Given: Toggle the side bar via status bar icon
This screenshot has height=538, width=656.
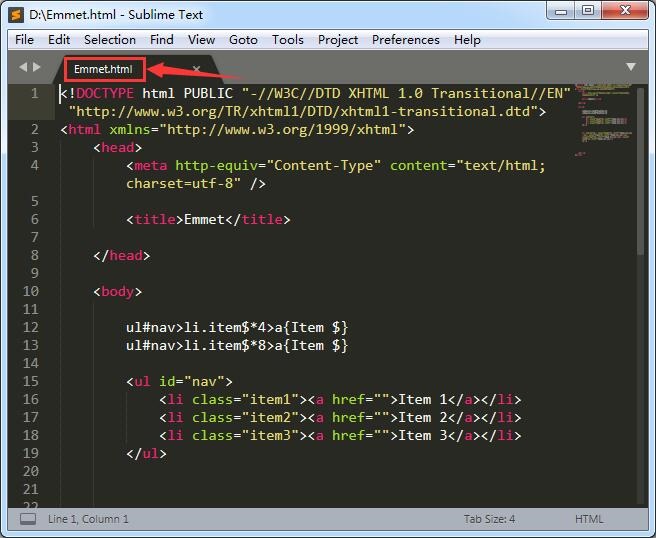Looking at the screenshot, I should 28,519.
